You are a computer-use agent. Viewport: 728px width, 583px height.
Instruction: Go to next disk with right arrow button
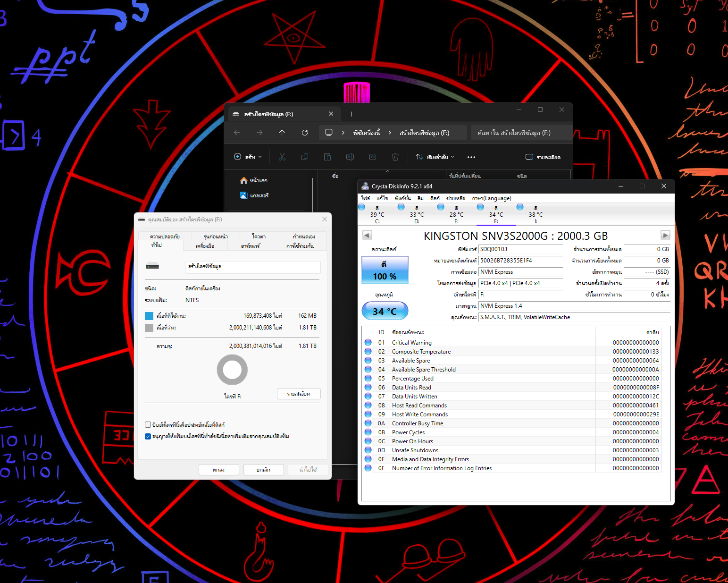point(665,235)
